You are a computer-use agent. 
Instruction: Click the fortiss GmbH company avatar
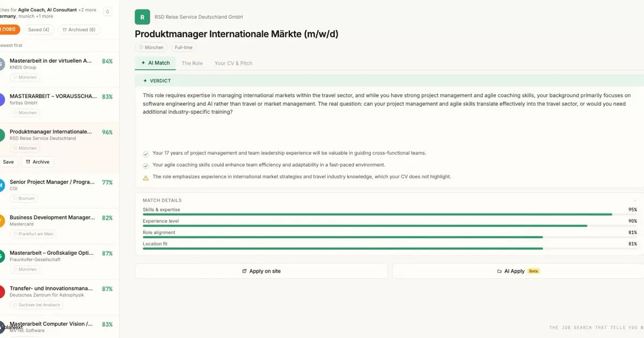click(2, 99)
